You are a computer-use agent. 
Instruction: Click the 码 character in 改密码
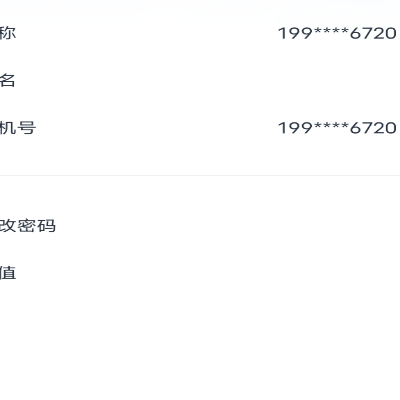point(46,226)
